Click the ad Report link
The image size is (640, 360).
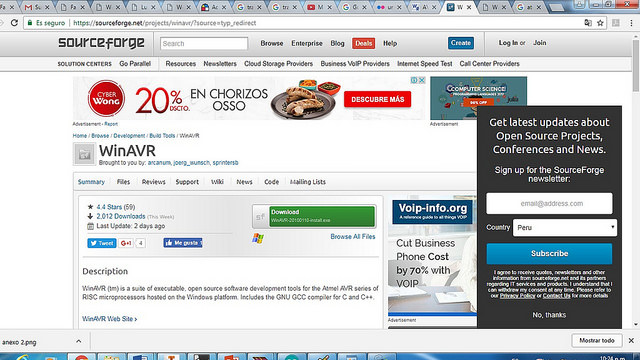111,124
